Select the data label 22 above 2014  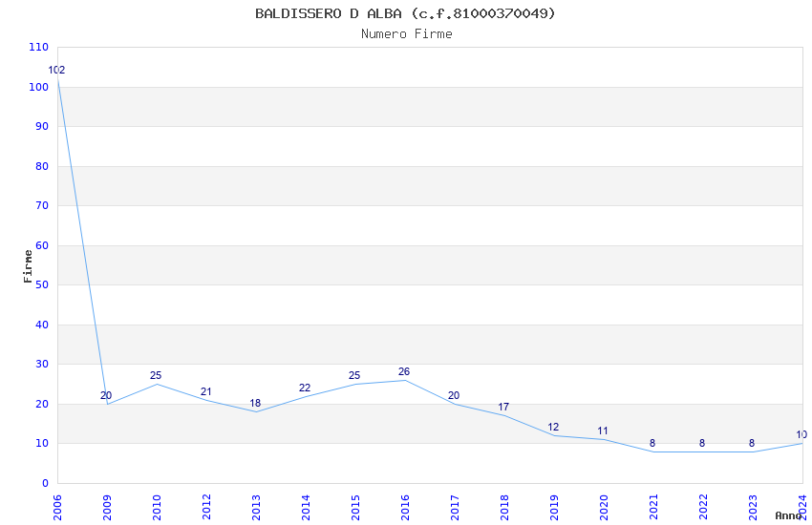pyautogui.click(x=305, y=388)
